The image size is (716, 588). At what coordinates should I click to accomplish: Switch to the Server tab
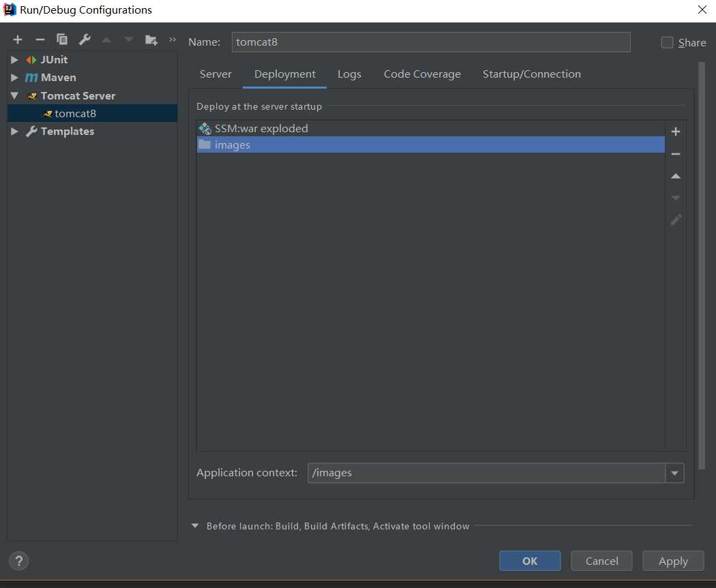215,74
